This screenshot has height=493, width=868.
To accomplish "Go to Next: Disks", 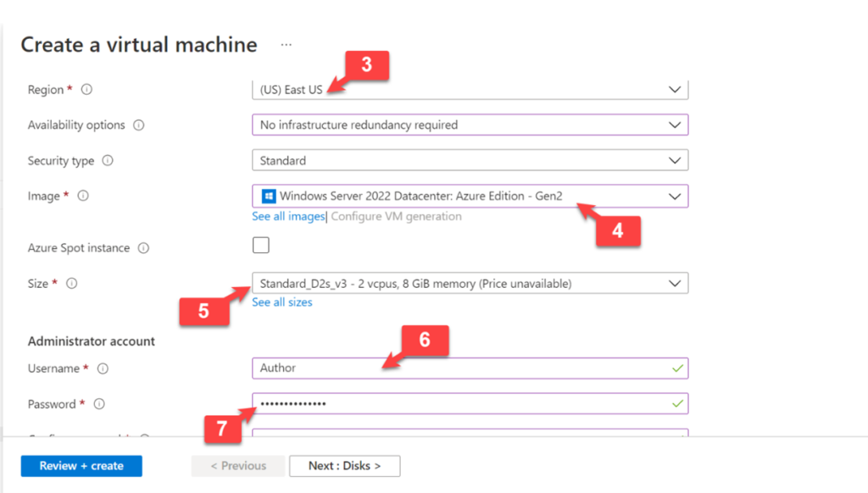I will (344, 466).
